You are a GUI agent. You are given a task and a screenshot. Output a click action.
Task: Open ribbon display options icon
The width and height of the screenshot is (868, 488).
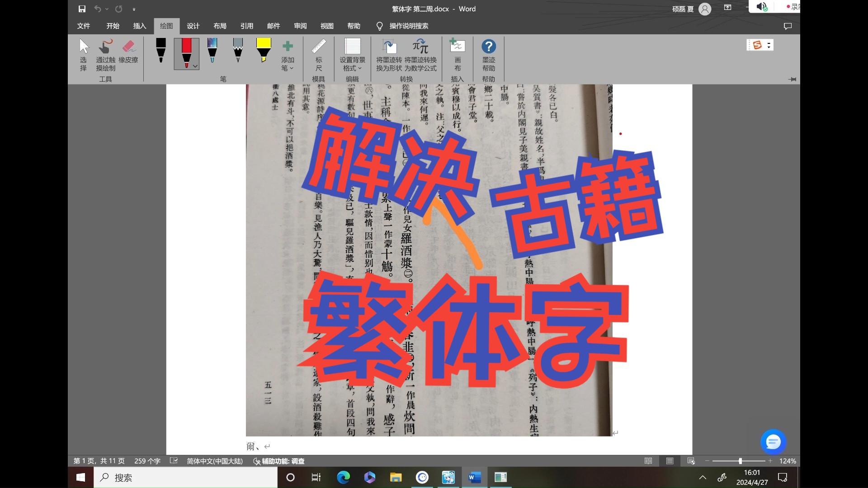(x=727, y=7)
